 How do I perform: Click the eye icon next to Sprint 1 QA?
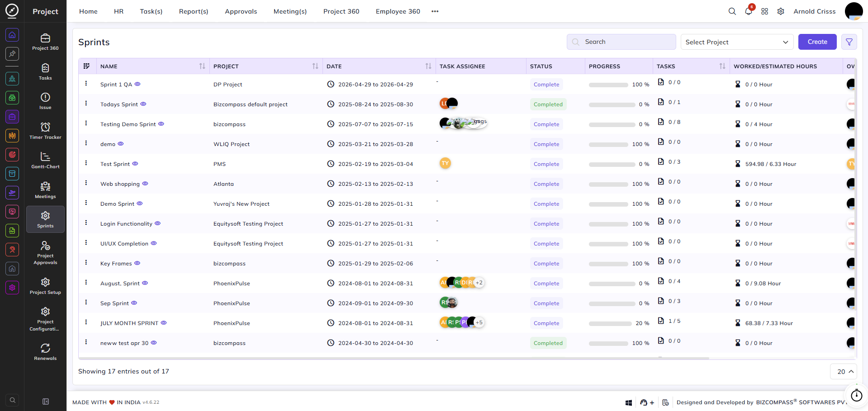[138, 84]
